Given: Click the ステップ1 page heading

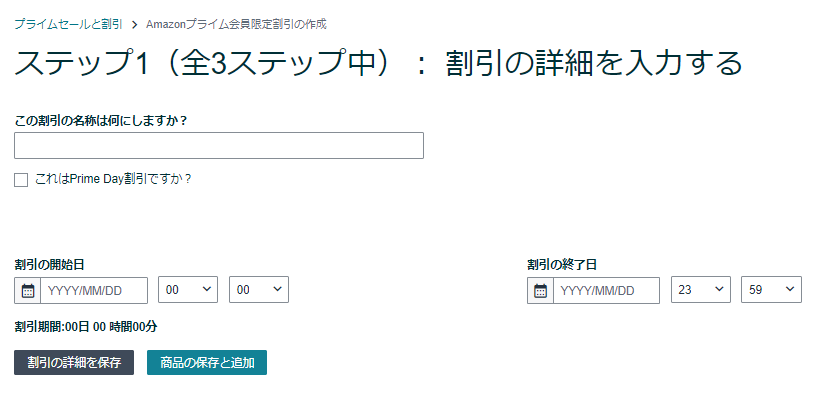Looking at the screenshot, I should (378, 64).
